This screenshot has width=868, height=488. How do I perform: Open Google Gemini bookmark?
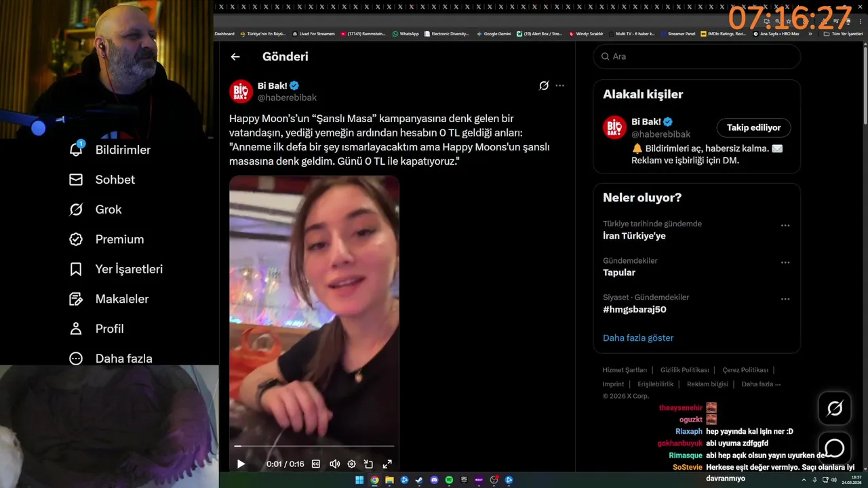[x=494, y=34]
